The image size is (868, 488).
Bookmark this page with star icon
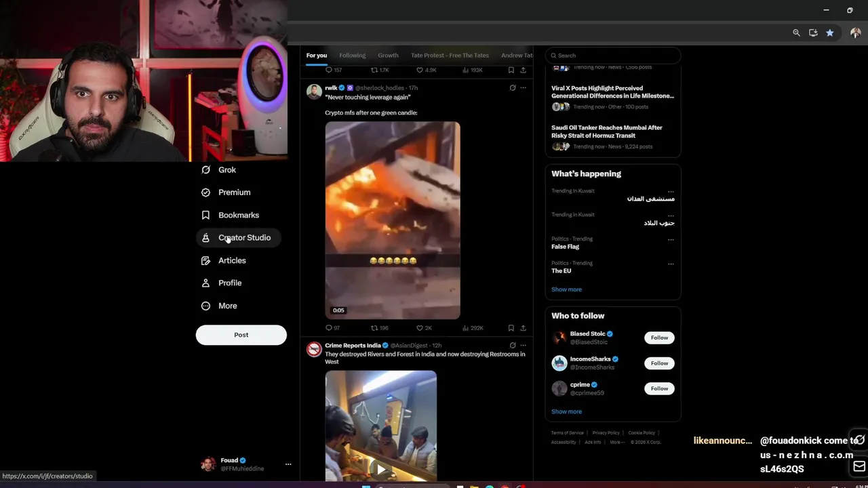(829, 33)
